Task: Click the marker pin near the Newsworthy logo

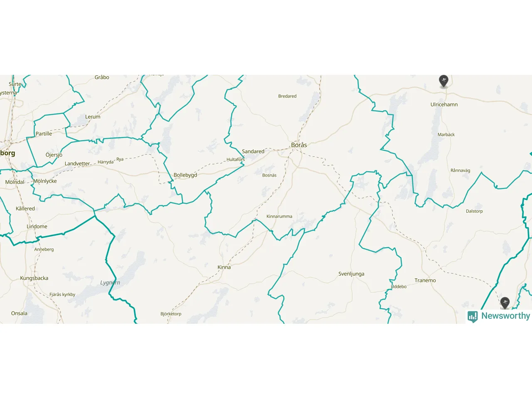Action: click(505, 303)
